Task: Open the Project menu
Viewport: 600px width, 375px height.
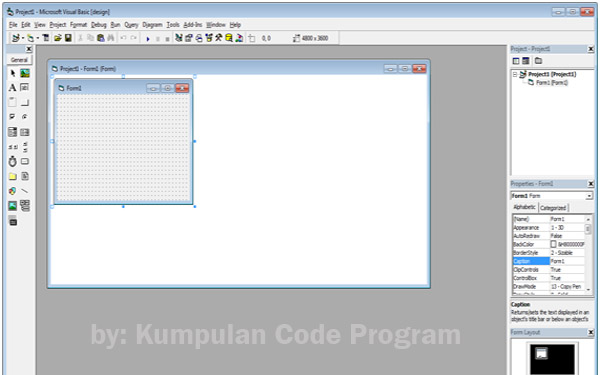Action: [58, 25]
